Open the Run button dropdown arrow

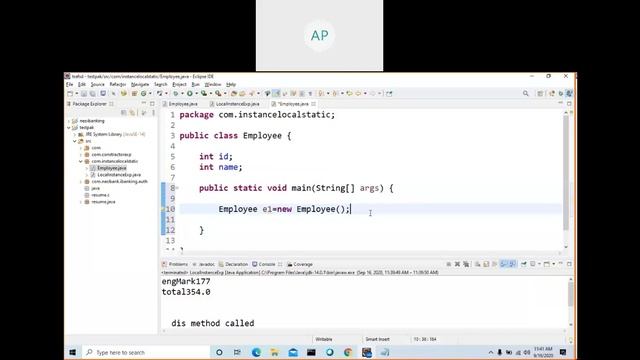[196, 94]
